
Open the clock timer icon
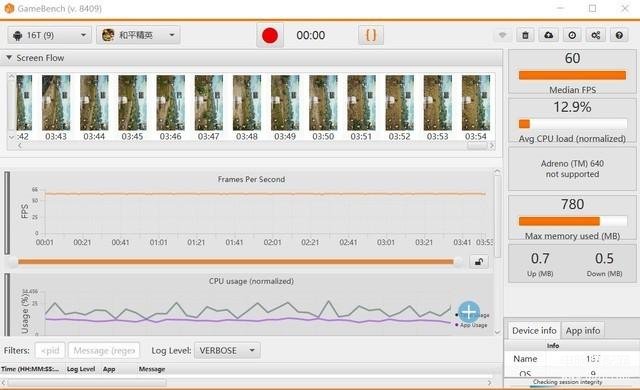(x=572, y=35)
